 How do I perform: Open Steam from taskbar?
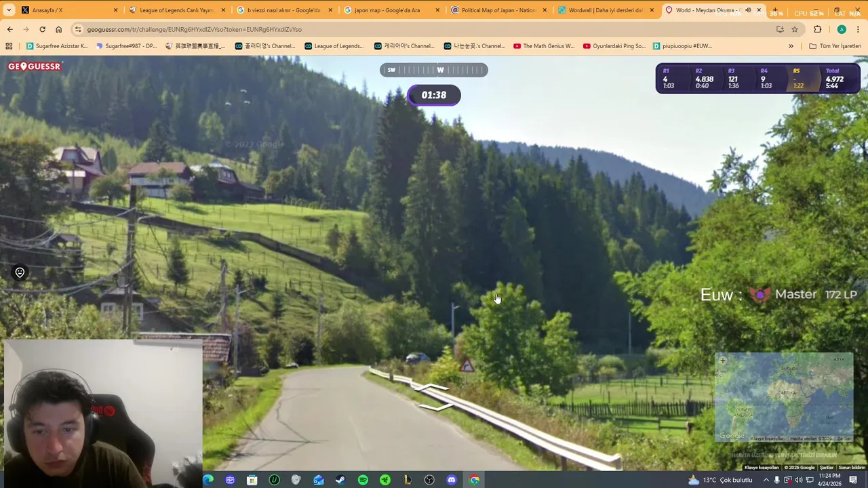[340, 480]
